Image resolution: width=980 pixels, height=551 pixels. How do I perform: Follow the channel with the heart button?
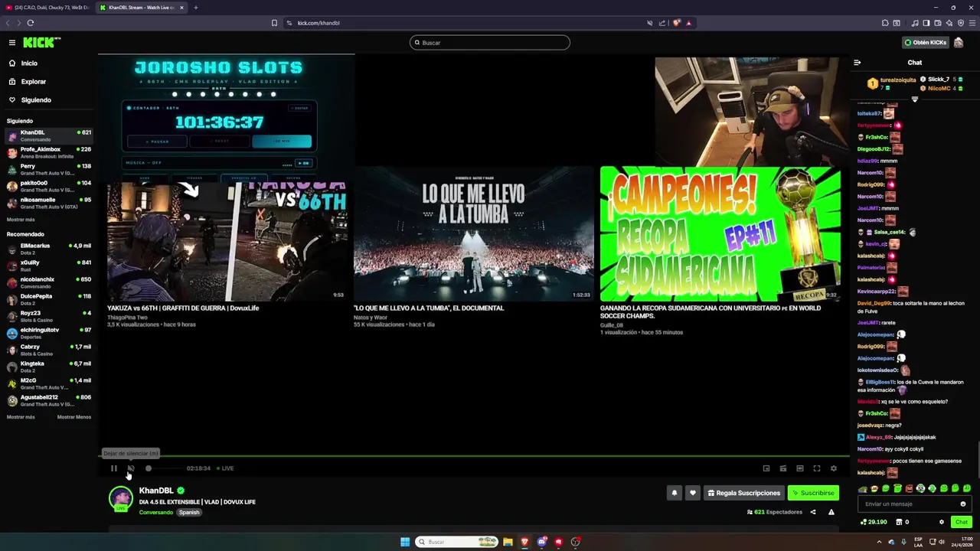pyautogui.click(x=693, y=493)
